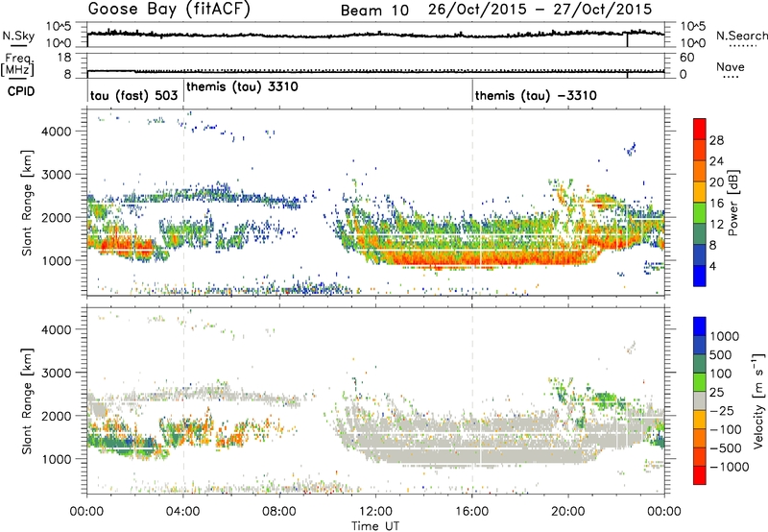Click the 'tau (fast) 503' CPID entry
The height and width of the screenshot is (532, 768).
point(133,95)
